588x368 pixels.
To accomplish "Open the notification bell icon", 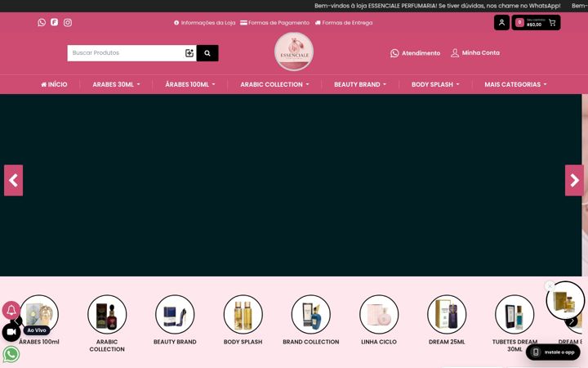I will coord(11,310).
